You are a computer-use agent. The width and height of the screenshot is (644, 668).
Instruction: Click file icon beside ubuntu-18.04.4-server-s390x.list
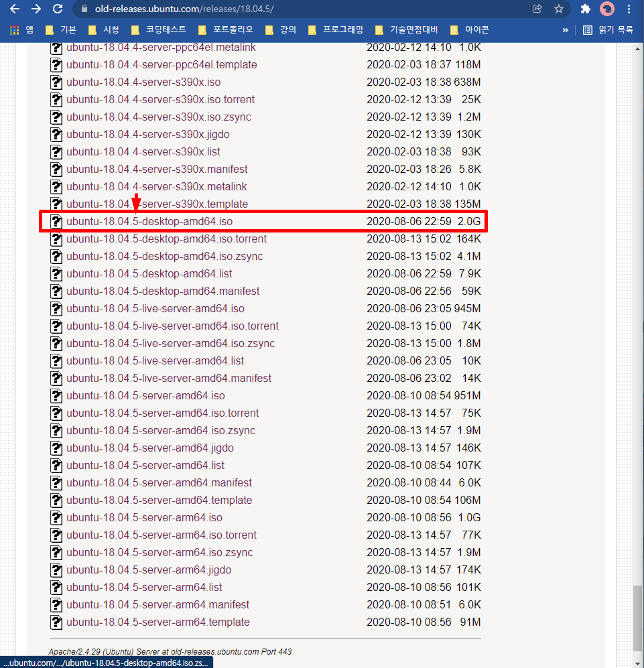click(x=56, y=152)
